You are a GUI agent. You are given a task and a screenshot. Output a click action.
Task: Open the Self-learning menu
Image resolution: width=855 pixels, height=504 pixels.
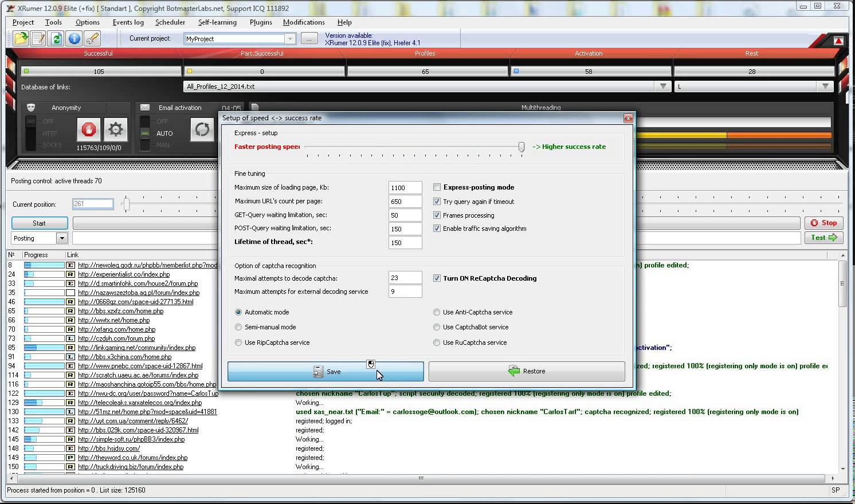click(x=217, y=22)
